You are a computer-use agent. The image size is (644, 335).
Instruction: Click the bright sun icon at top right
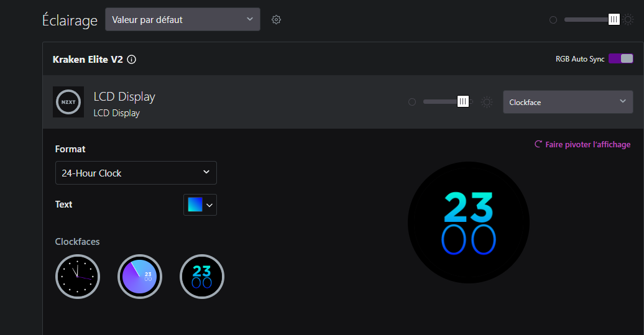[x=628, y=20]
